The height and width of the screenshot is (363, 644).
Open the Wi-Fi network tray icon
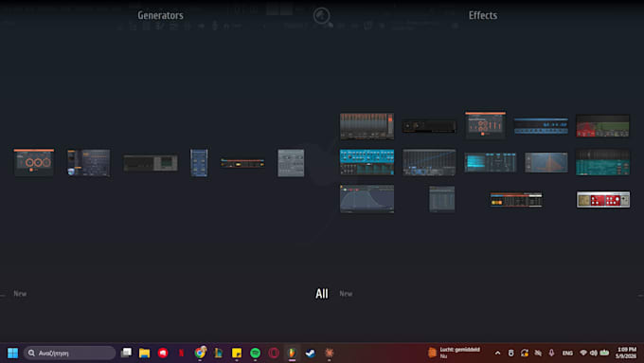click(582, 353)
